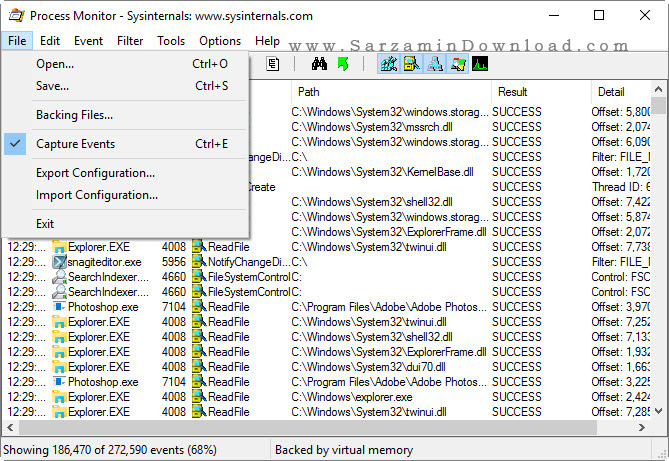Click the snagiteditor.exe process icon
The width and height of the screenshot is (669, 461).
point(59,262)
